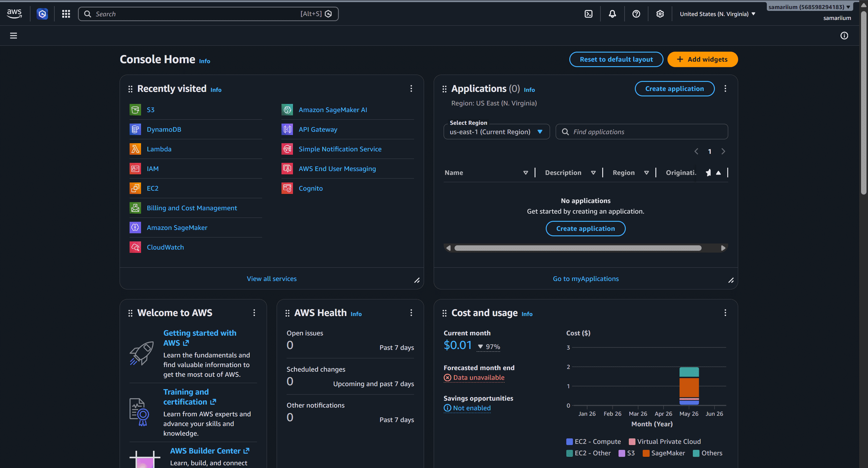This screenshot has height=468, width=868.
Task: Open the help question mark icon
Action: 636,14
